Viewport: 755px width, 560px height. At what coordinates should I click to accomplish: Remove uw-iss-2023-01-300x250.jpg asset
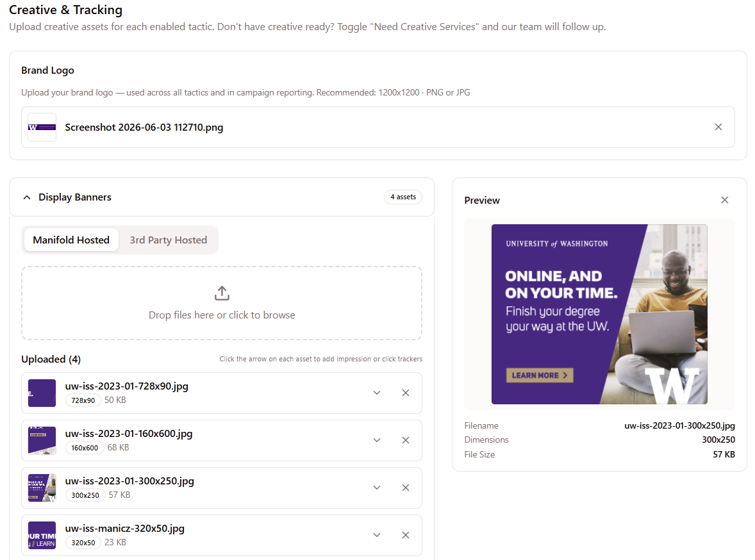406,488
